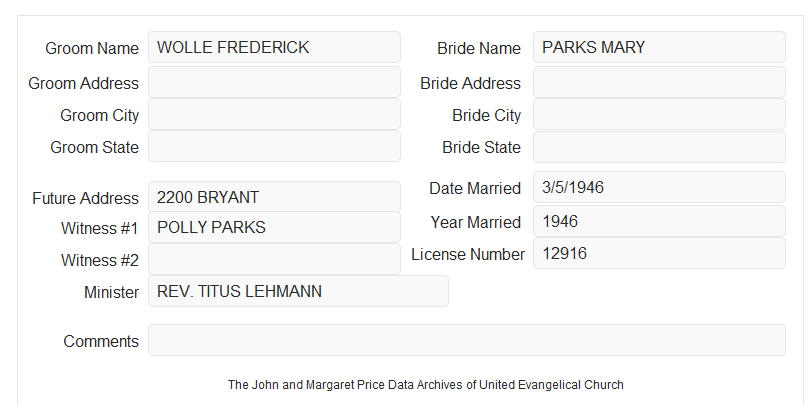Click the License Number label

click(x=468, y=255)
